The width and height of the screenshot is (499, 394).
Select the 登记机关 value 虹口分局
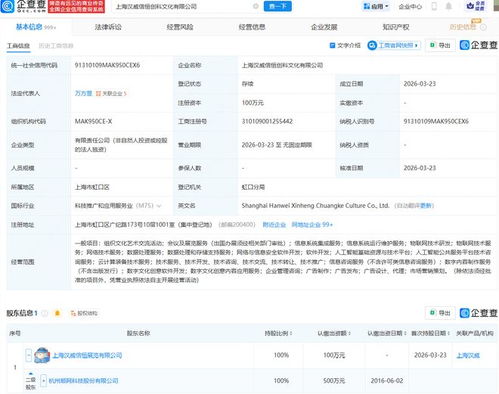point(253,187)
